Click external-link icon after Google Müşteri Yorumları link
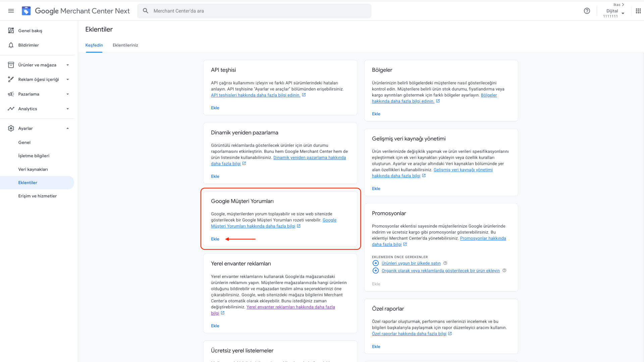Image resolution: width=644 pixels, height=362 pixels. 299,226
